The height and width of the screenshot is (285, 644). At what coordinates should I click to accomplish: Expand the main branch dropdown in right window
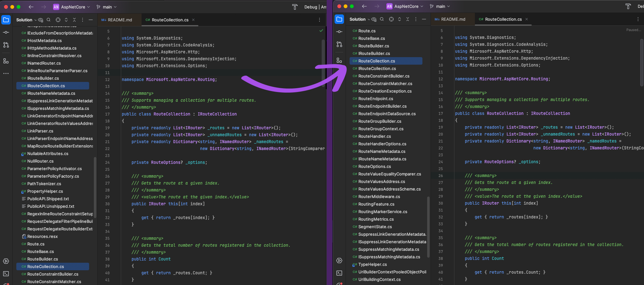440,6
